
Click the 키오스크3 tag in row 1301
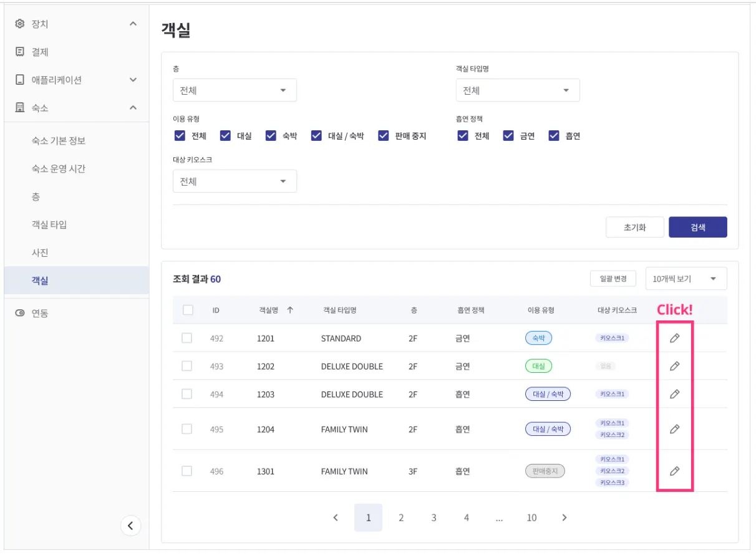(612, 483)
